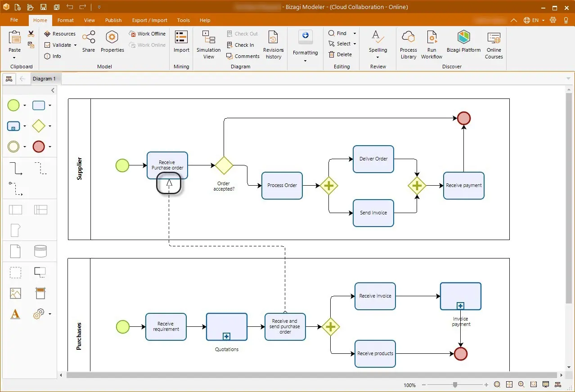Screen dimensions: 575x392
Task: Switch to the View ribbon tab
Action: 90,20
